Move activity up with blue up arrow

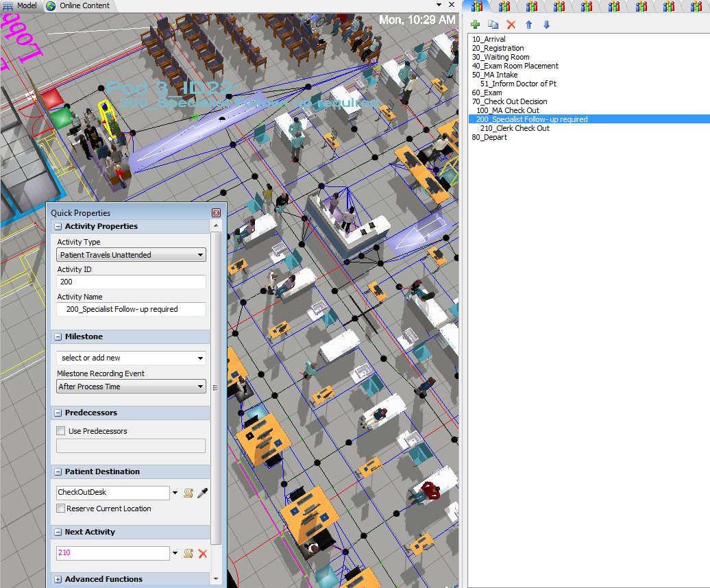[528, 25]
